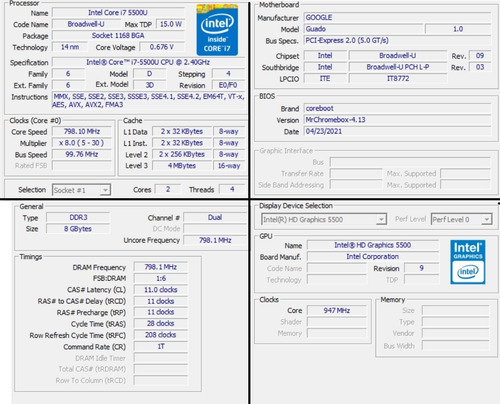Click the memory Type value DDR3

pos(78,217)
